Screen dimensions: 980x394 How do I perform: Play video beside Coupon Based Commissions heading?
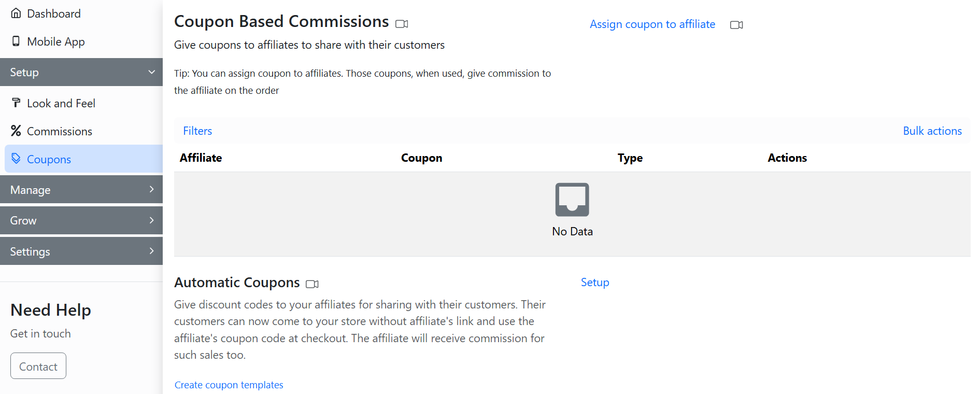coord(402,24)
